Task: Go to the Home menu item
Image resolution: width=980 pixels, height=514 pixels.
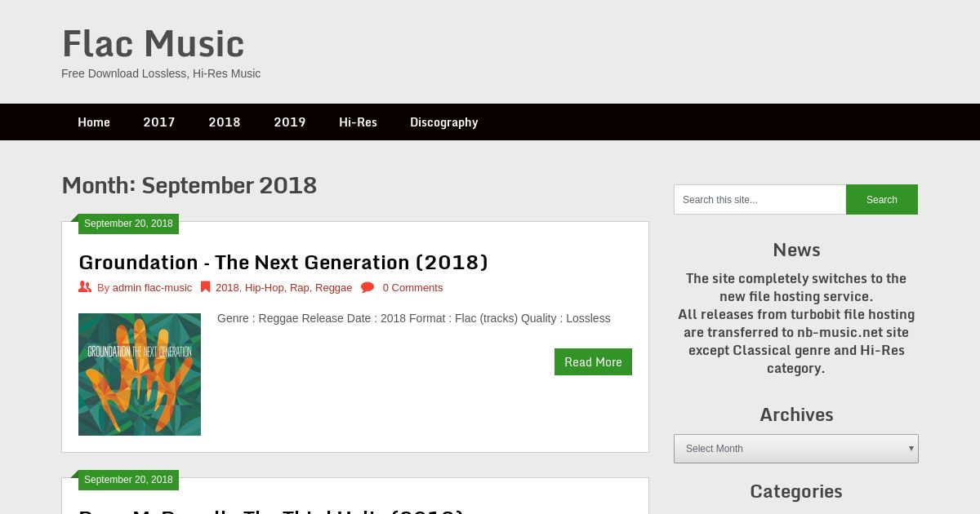Action: (94, 122)
